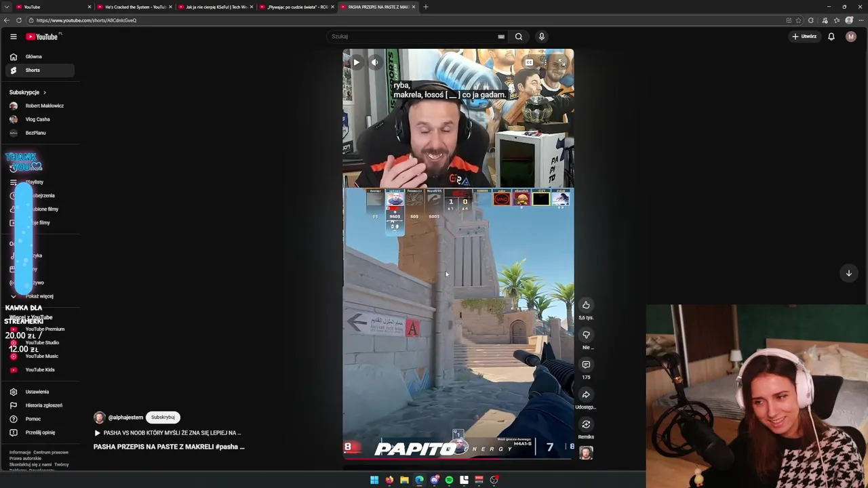The height and width of the screenshot is (488, 868).
Task: Click the Shorts video progress bar
Action: 458,459
